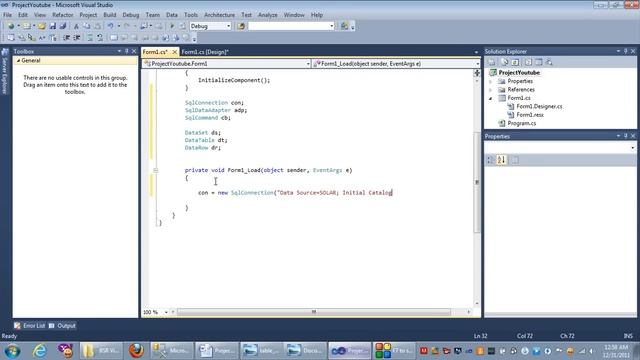This screenshot has height=360, width=640.
Task: Select Form1.Designer.cs in Solution Explorer
Action: [x=539, y=107]
